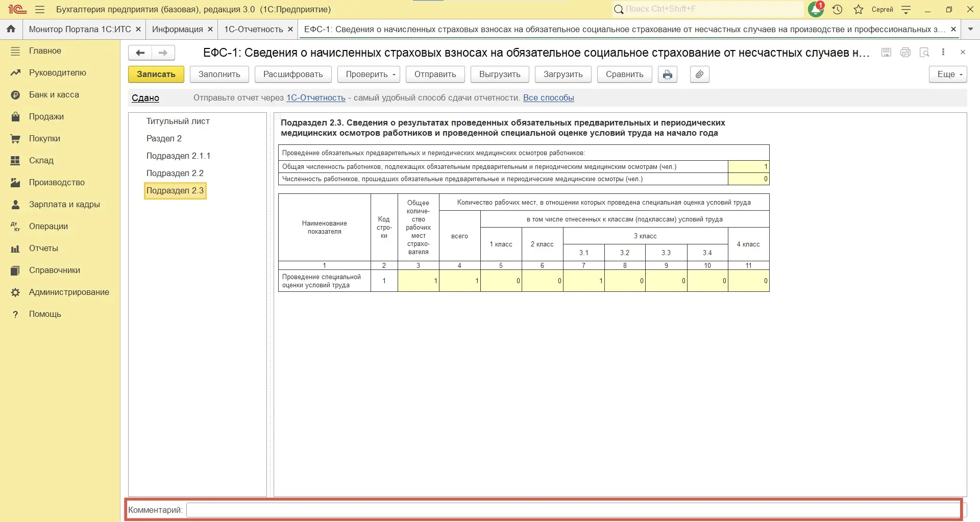This screenshot has height=522, width=980.
Task: Click into the Комментарий input field
Action: [x=573, y=510]
